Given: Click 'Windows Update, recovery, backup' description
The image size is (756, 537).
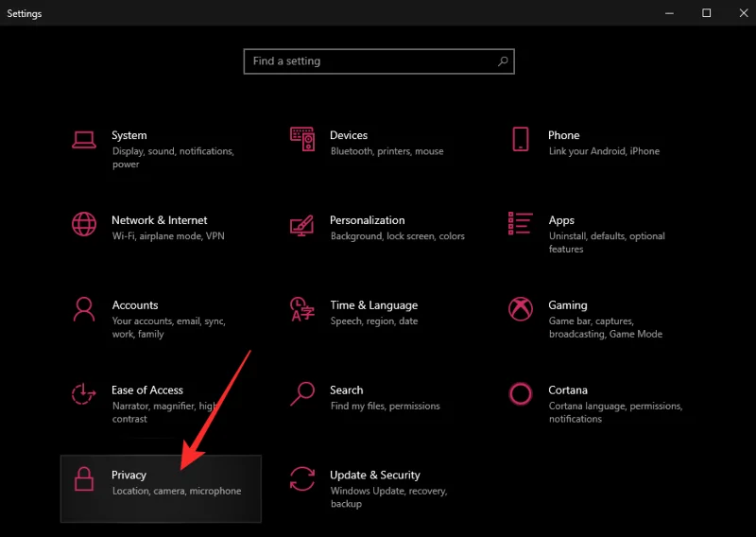Looking at the screenshot, I should point(389,497).
